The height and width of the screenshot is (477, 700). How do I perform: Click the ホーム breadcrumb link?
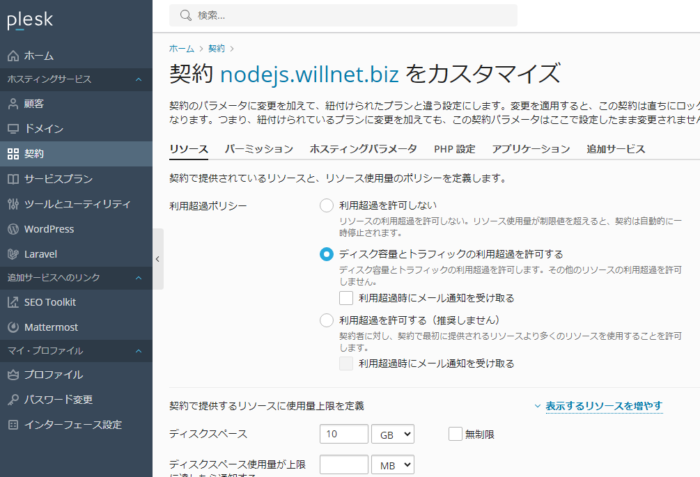point(181,48)
